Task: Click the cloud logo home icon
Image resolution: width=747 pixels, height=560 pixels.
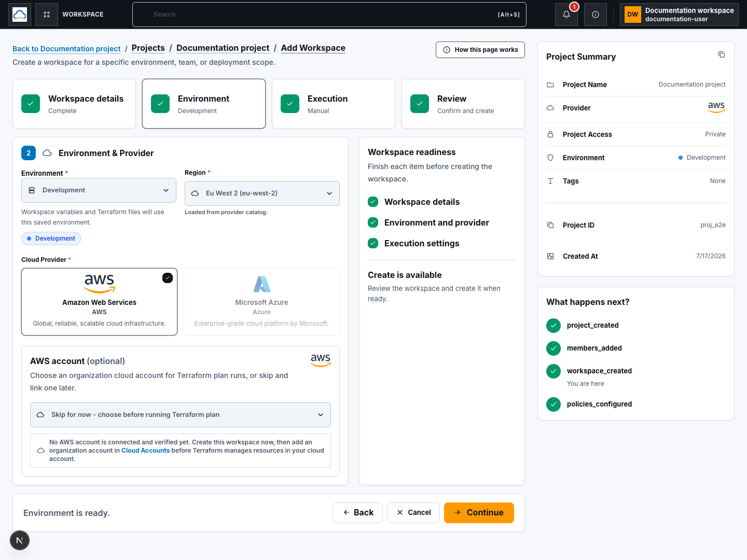Action: 20,15
